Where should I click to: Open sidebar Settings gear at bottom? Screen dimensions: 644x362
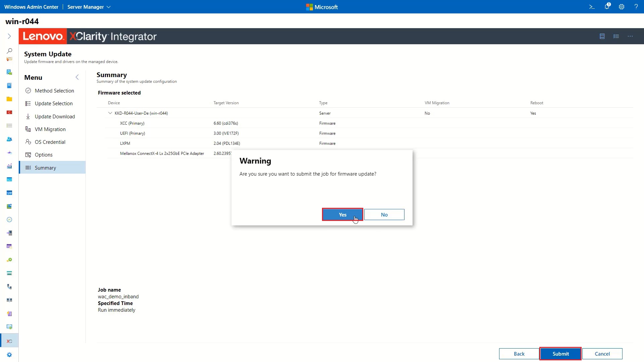[x=9, y=355]
